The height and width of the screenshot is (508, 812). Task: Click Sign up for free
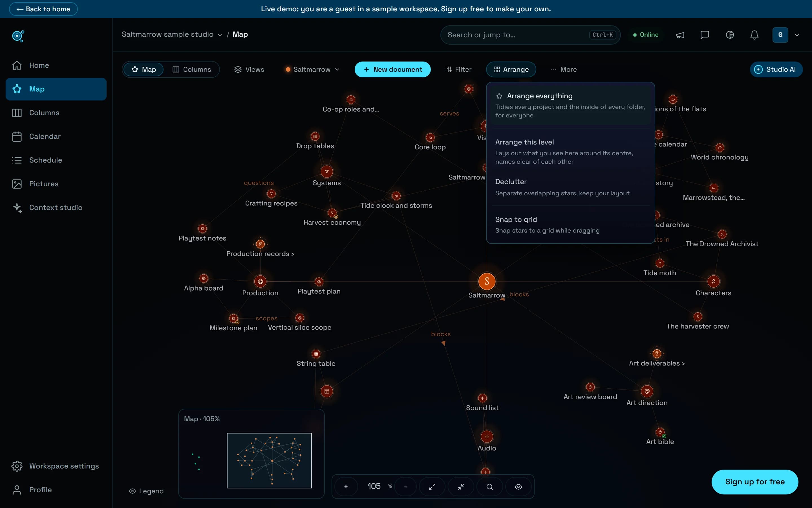tap(754, 482)
